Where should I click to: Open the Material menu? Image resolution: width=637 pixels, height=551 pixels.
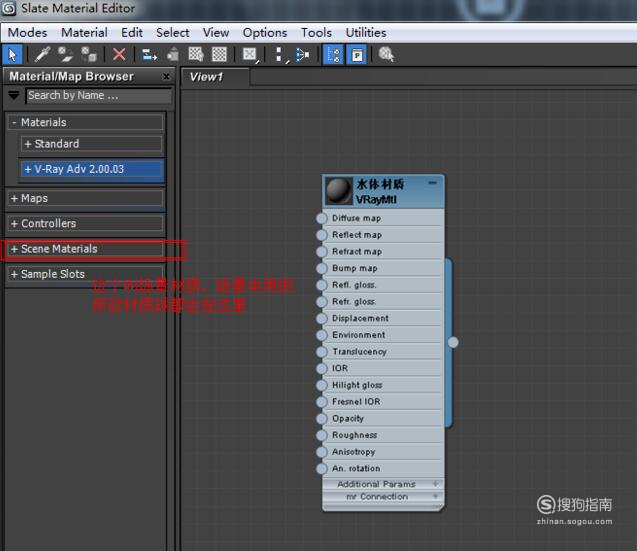point(84,33)
